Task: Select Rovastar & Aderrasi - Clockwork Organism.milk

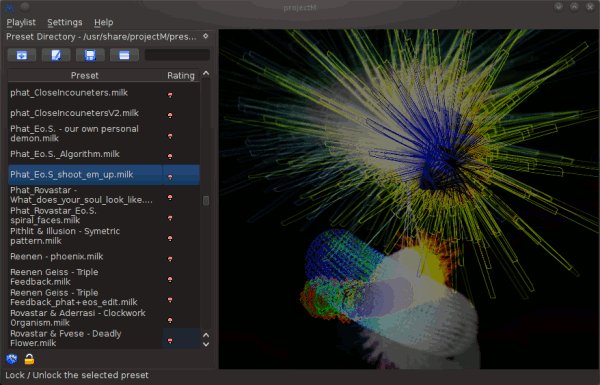Action: coord(85,318)
